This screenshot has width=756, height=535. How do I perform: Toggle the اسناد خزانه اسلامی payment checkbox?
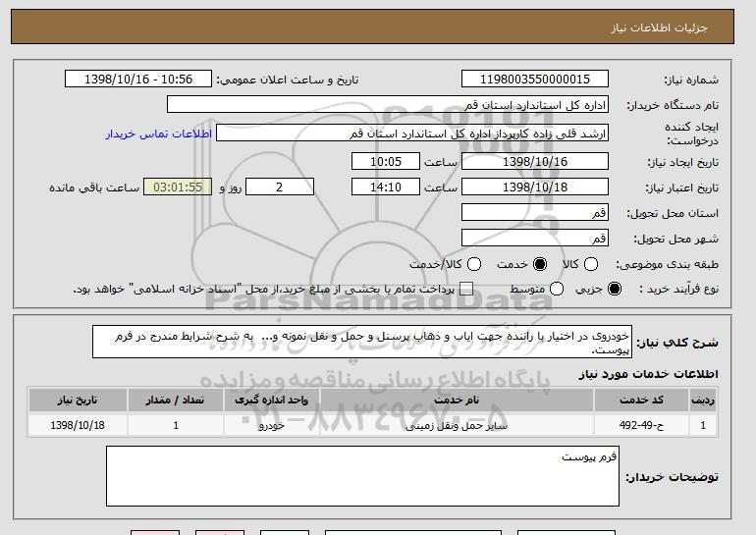click(465, 289)
